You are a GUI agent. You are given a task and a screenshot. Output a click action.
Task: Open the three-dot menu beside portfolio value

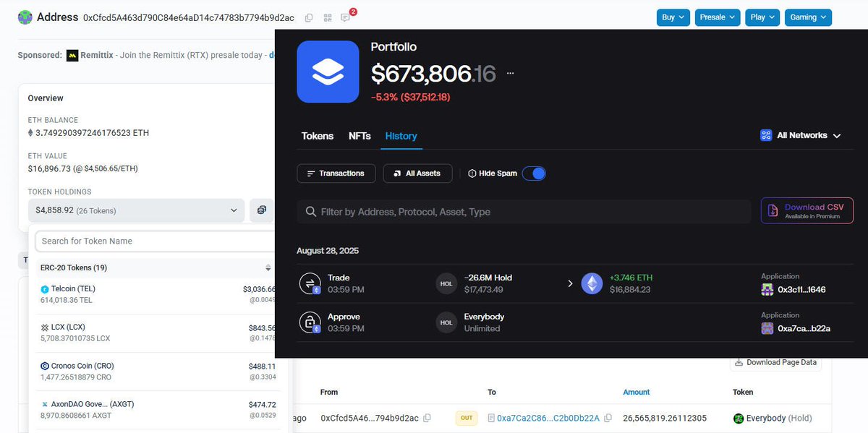511,73
